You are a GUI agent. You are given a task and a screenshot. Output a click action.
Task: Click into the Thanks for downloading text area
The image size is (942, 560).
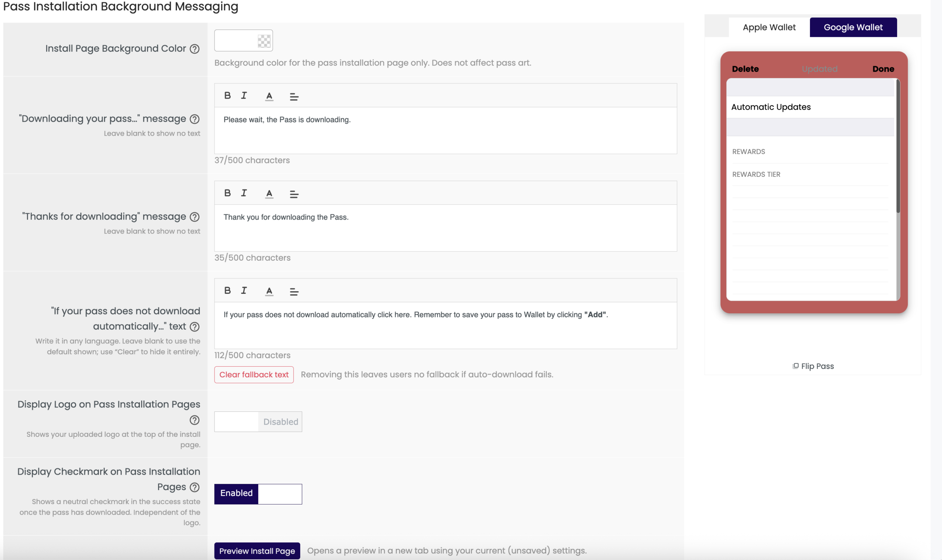pyautogui.click(x=446, y=228)
